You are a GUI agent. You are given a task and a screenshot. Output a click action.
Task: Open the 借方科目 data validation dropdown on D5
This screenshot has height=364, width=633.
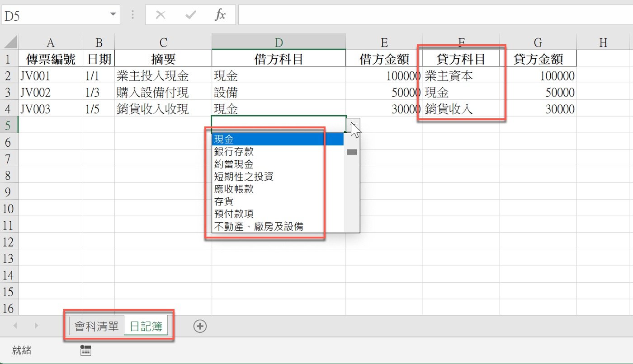(352, 124)
